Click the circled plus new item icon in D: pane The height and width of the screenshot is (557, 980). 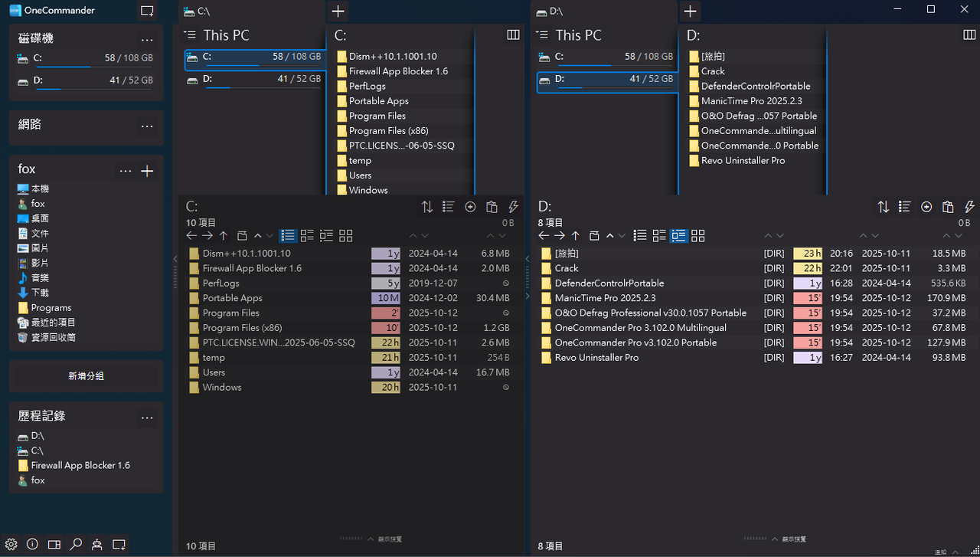point(926,207)
